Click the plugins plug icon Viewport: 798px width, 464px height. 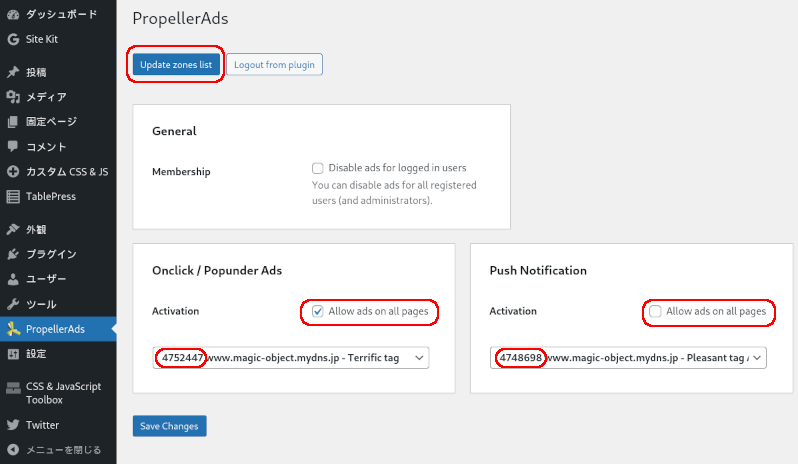coord(13,254)
